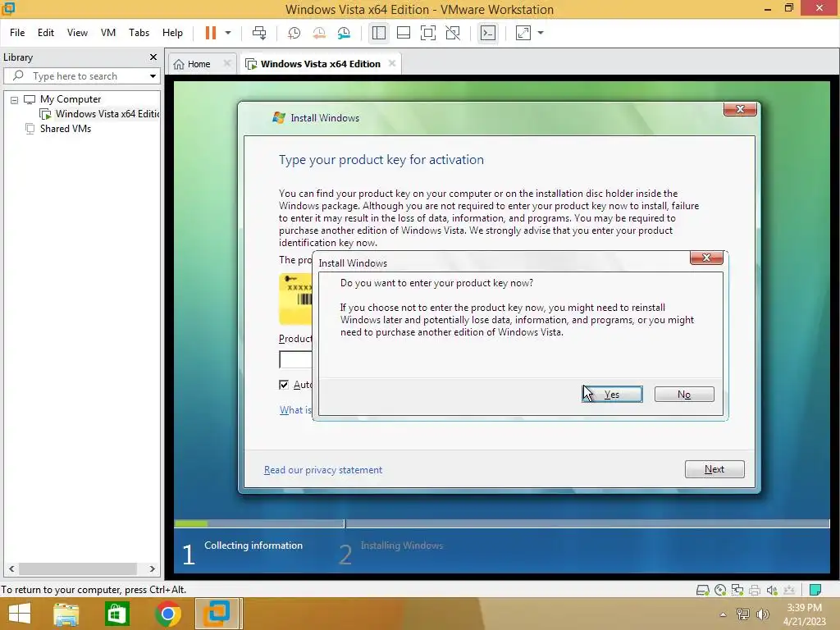The width and height of the screenshot is (840, 630).
Task: Open Read our privacy statement link
Action: tap(323, 470)
